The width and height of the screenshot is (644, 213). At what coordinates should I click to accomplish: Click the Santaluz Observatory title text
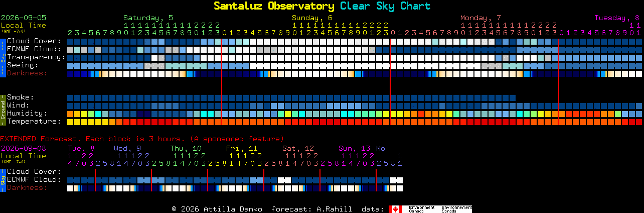click(274, 6)
